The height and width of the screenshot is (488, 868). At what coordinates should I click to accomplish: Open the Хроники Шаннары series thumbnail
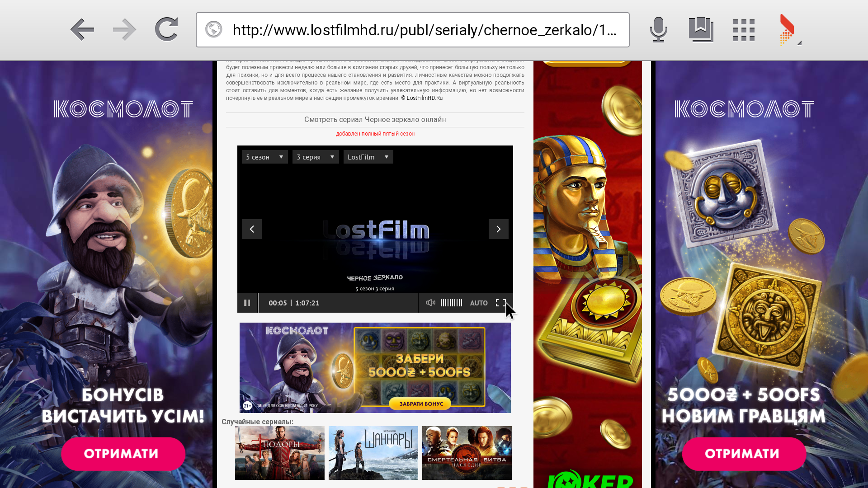point(373,453)
